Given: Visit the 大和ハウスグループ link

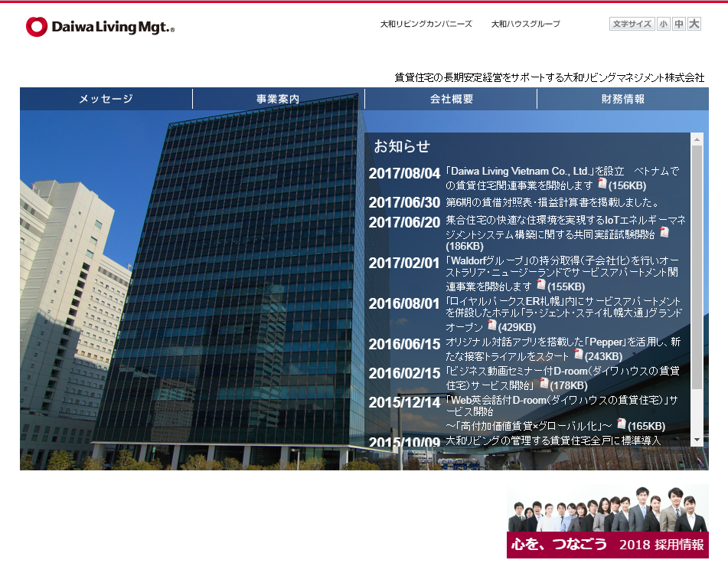Looking at the screenshot, I should tap(525, 25).
